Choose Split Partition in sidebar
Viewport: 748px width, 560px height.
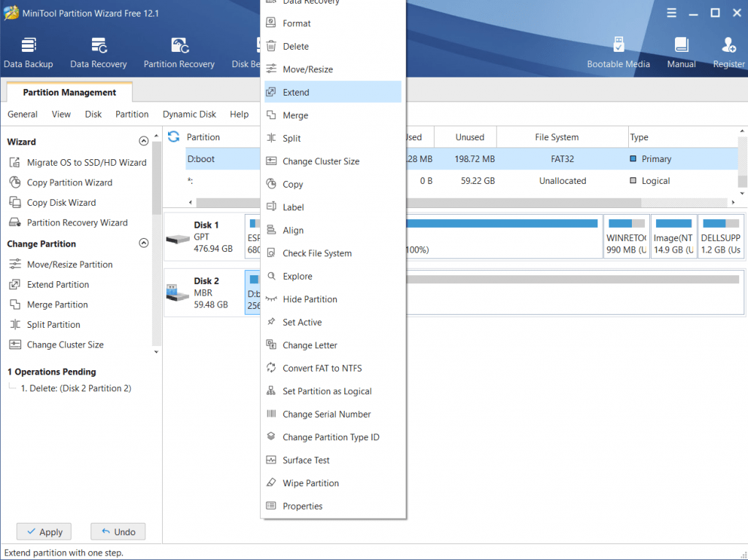(x=45, y=324)
